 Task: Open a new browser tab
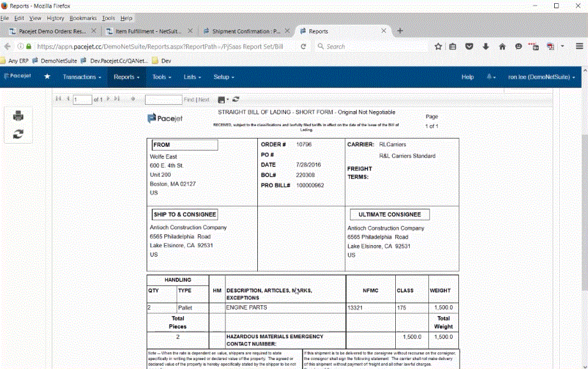tap(400, 31)
